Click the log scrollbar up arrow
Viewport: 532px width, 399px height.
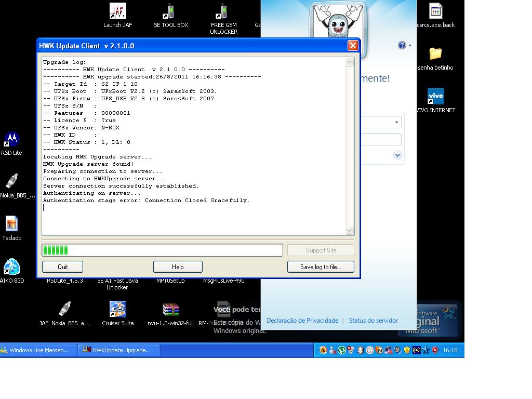(x=350, y=62)
